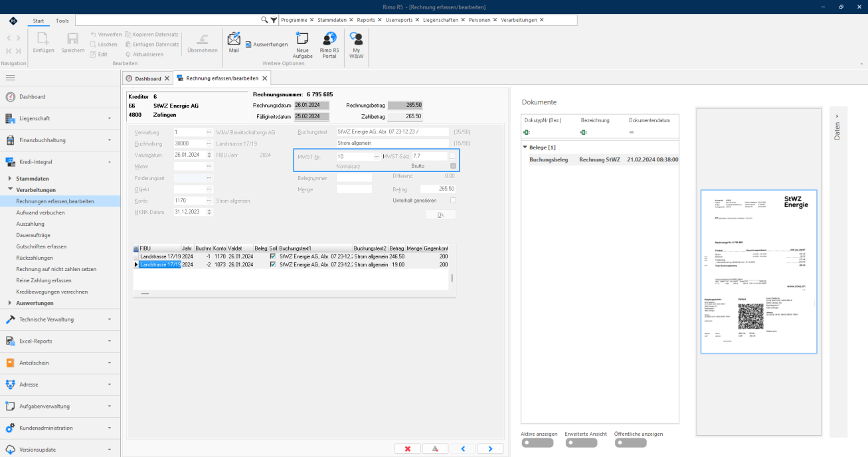
Task: Click Löschen in Bearbeiten group
Action: coord(104,44)
